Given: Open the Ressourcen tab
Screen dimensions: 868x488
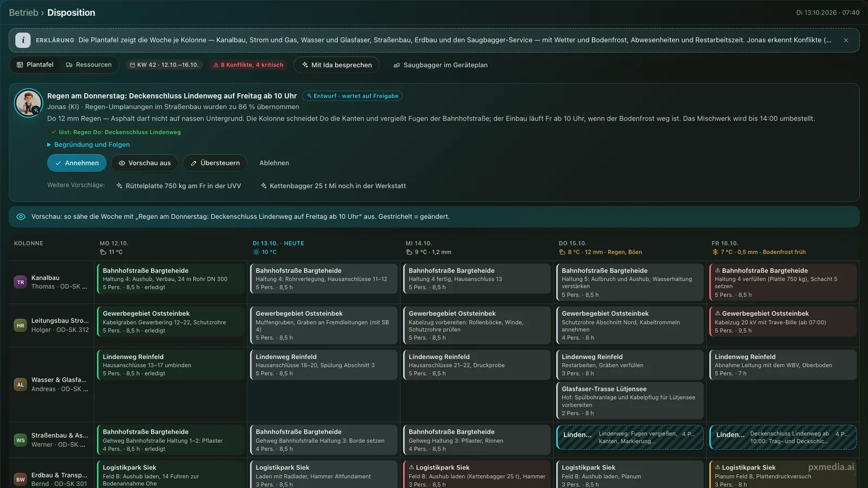Looking at the screenshot, I should pyautogui.click(x=88, y=65).
